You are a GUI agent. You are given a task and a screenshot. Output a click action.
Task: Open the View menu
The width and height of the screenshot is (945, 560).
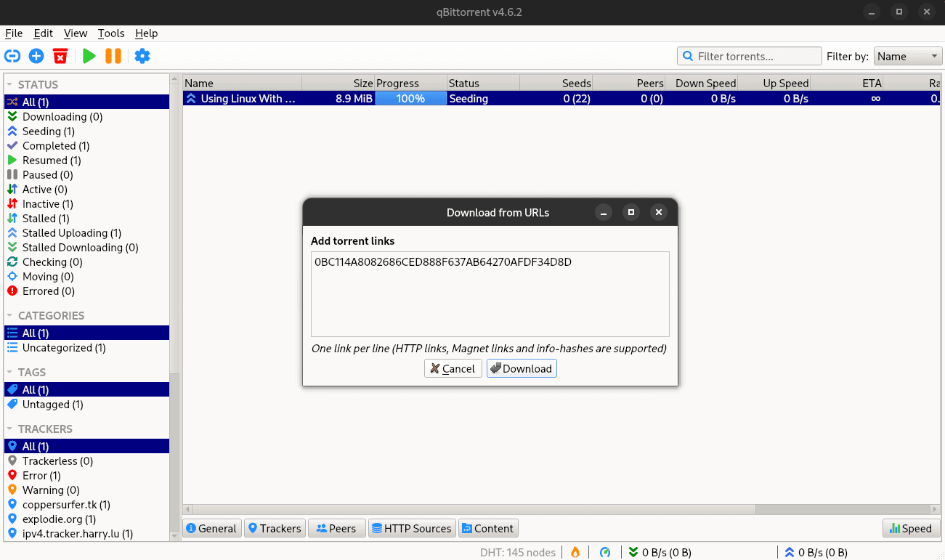point(76,33)
